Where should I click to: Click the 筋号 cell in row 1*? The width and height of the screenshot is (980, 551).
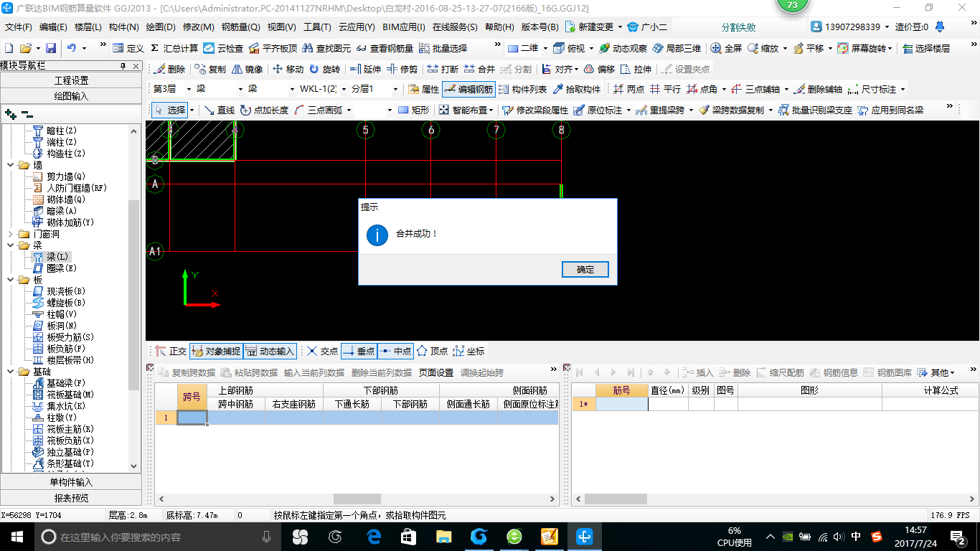(x=621, y=404)
